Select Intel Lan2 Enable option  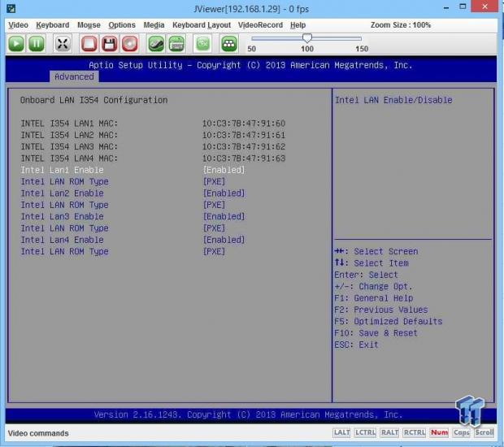coord(62,193)
